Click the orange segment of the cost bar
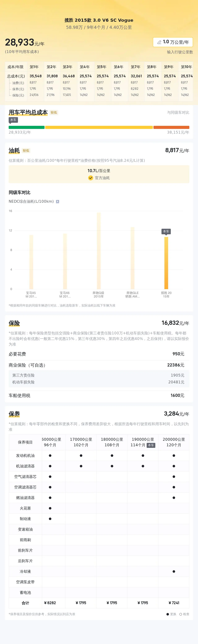198x644 pixels. [x=171, y=127]
